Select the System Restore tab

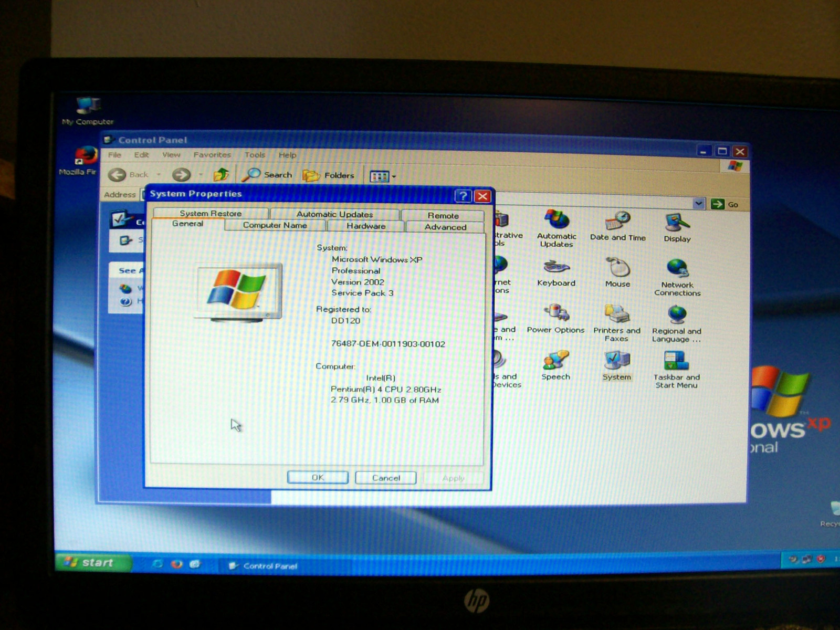(x=211, y=214)
